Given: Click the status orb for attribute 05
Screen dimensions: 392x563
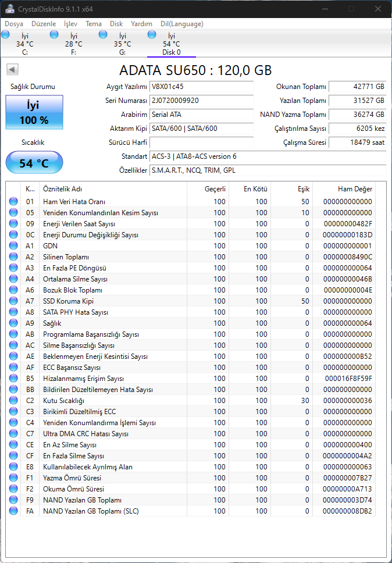Looking at the screenshot, I should (13, 212).
